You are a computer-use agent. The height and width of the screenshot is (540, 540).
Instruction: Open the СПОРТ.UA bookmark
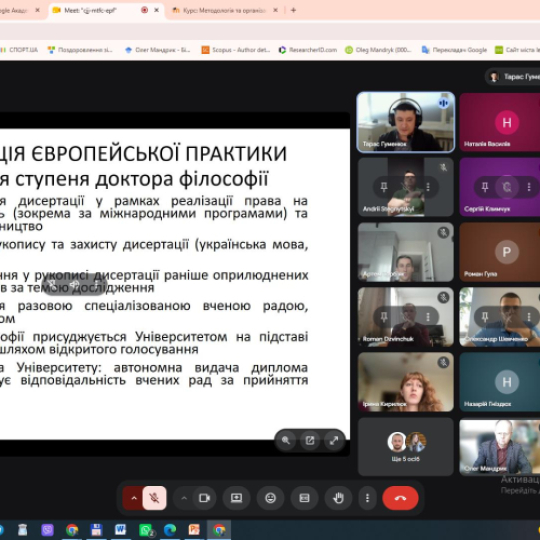click(x=19, y=50)
